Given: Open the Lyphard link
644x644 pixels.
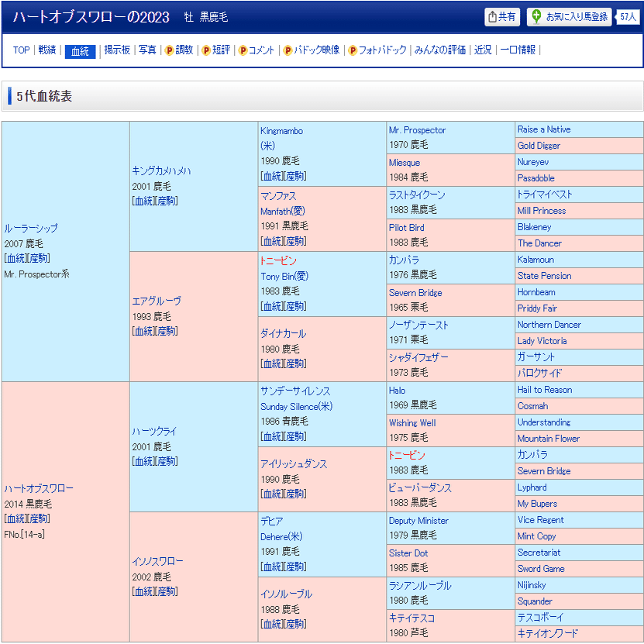Looking at the screenshot, I should coord(532,487).
